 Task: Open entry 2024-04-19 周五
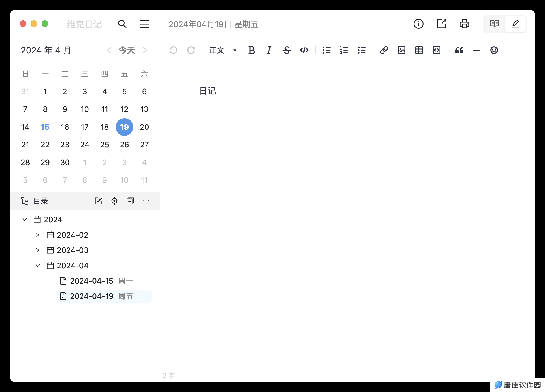pos(105,296)
